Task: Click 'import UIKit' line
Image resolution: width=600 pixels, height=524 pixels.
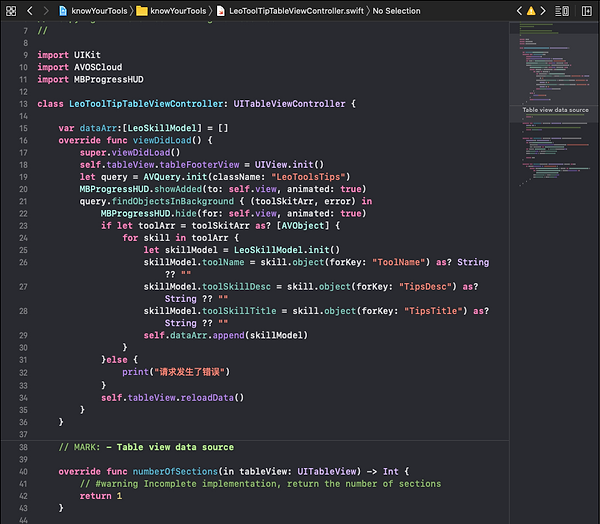Action: point(69,55)
